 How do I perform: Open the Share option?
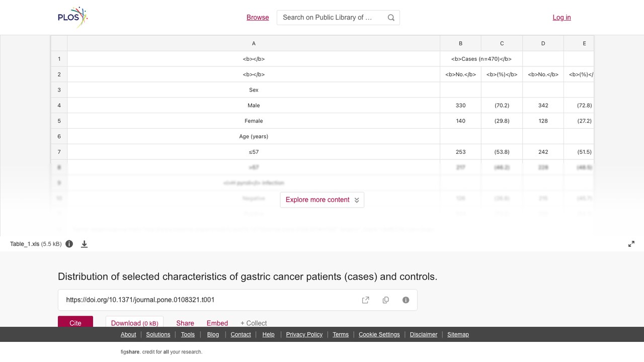click(x=185, y=323)
